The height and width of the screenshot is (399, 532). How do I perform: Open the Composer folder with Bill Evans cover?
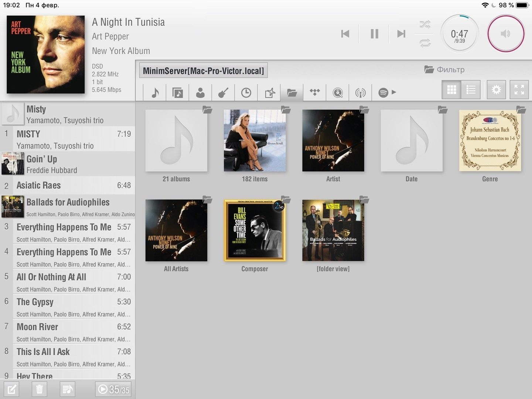(255, 231)
